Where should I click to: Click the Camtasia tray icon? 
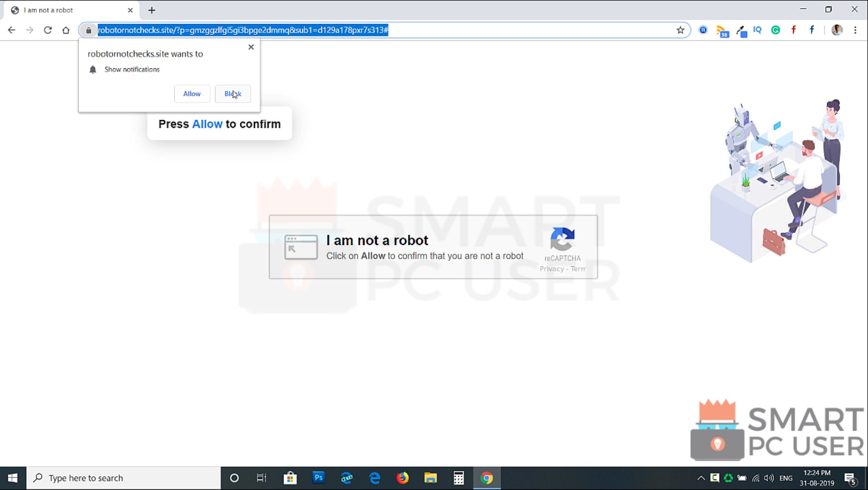(714, 478)
